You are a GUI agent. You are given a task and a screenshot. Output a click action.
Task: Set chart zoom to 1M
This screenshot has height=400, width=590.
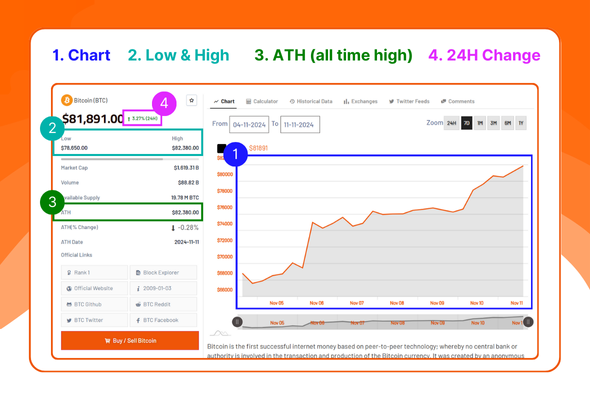(x=480, y=123)
